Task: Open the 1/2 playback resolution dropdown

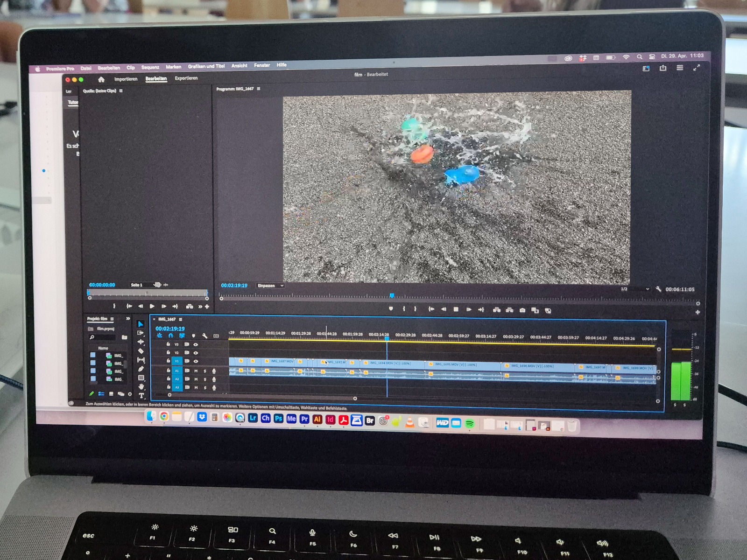Action: 635,289
